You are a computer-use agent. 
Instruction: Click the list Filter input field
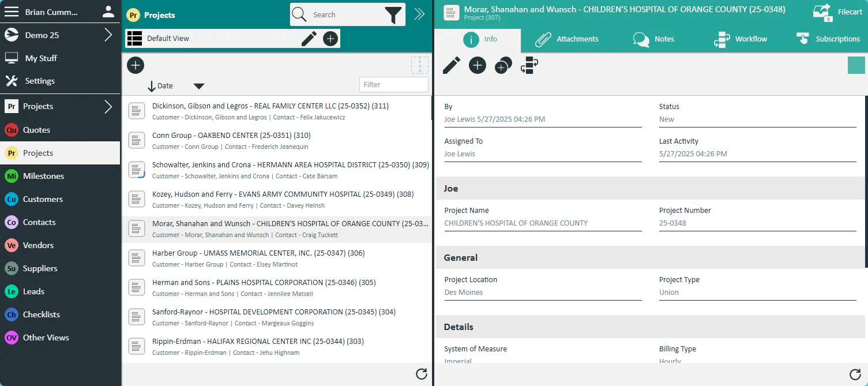point(394,85)
